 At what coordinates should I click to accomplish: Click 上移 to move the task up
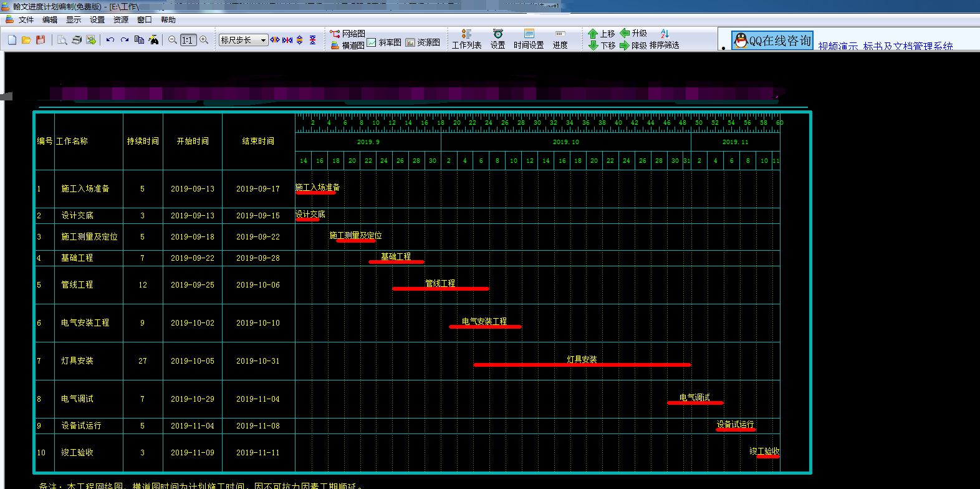pos(602,34)
